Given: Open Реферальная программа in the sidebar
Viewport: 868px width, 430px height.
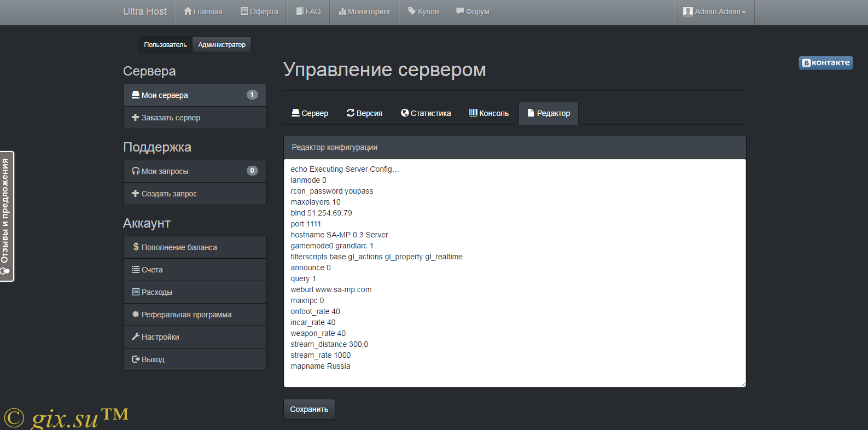Looking at the screenshot, I should [195, 315].
